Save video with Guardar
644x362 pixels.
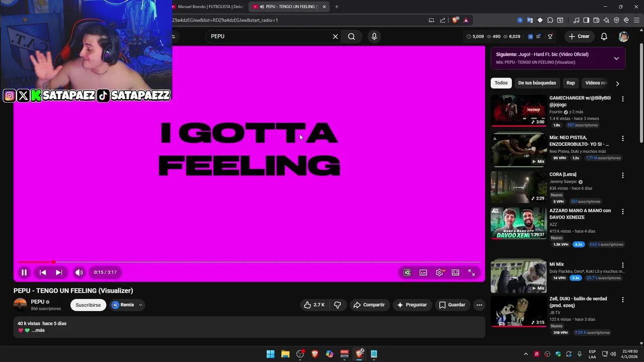(452, 305)
